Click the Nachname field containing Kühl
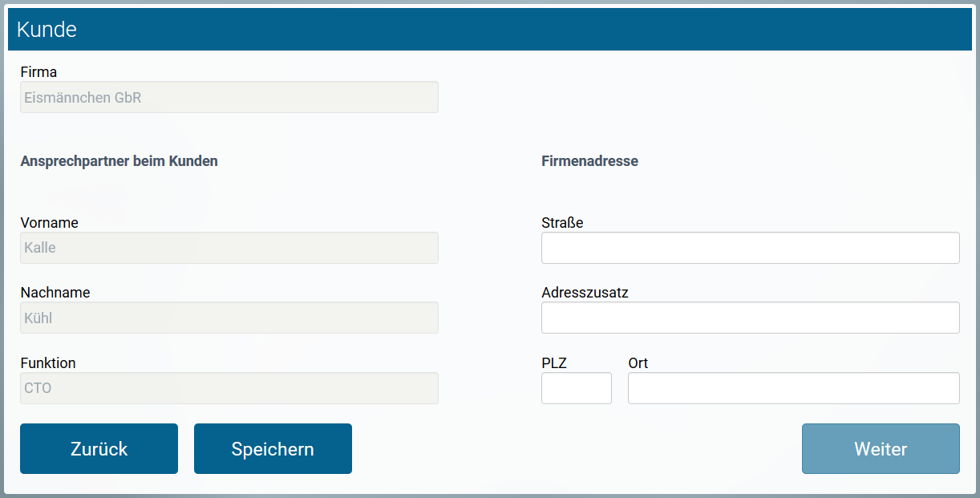The width and height of the screenshot is (980, 498). [x=229, y=318]
